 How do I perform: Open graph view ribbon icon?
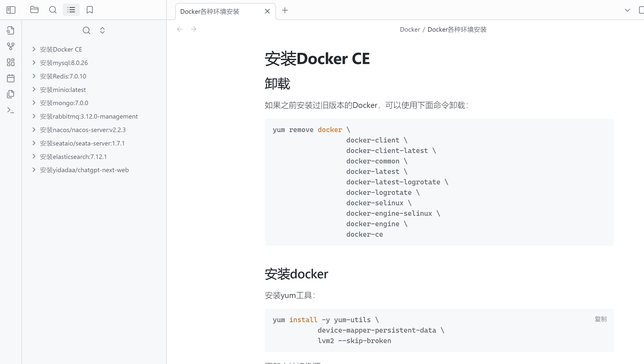tap(10, 46)
